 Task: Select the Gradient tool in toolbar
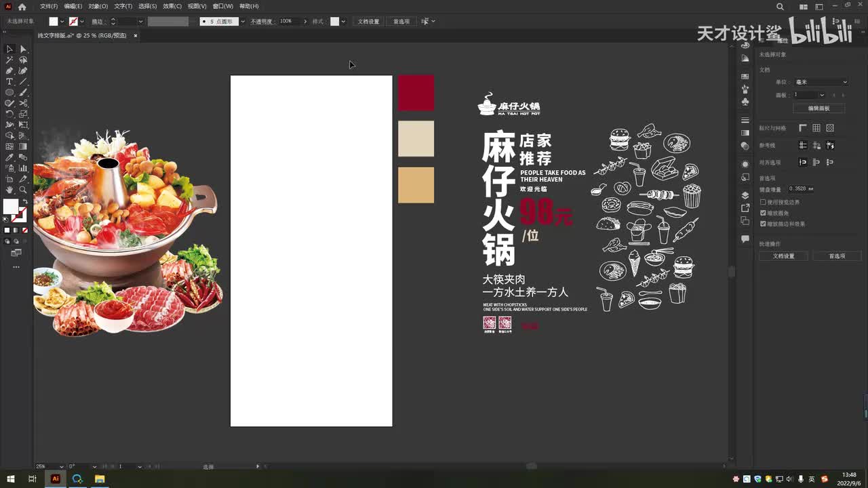pos(23,146)
